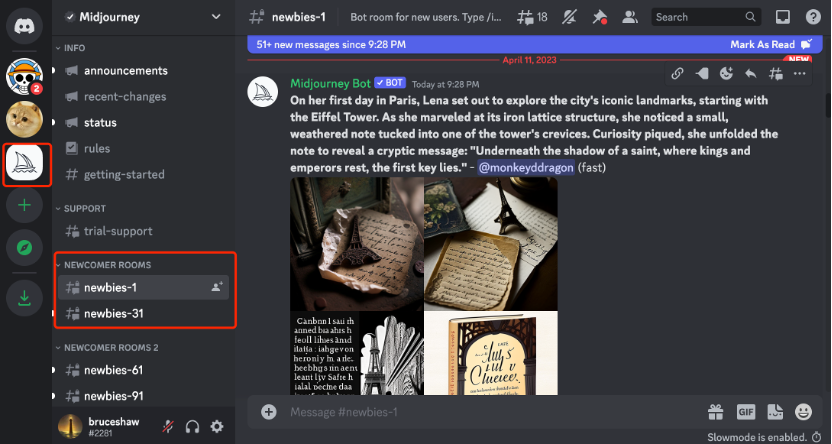The image size is (832, 444).
Task: Create thread from message hashtag icon
Action: (x=776, y=74)
